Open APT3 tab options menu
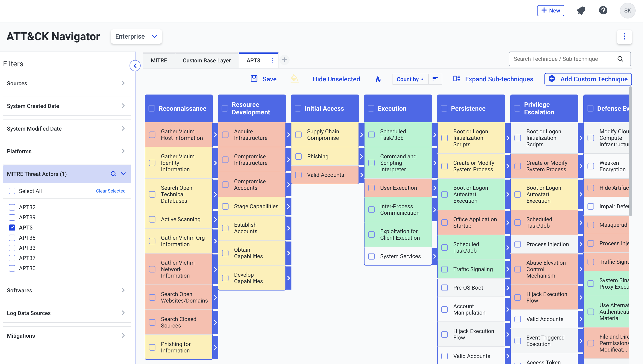 (273, 61)
